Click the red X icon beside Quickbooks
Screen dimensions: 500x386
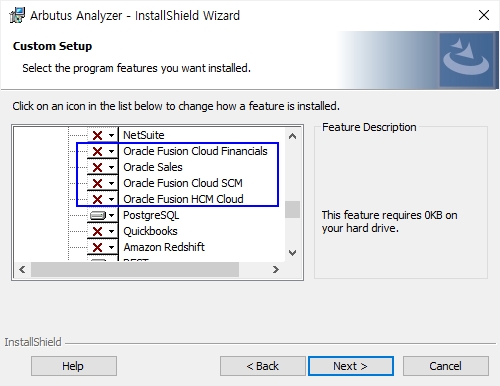pyautogui.click(x=97, y=231)
